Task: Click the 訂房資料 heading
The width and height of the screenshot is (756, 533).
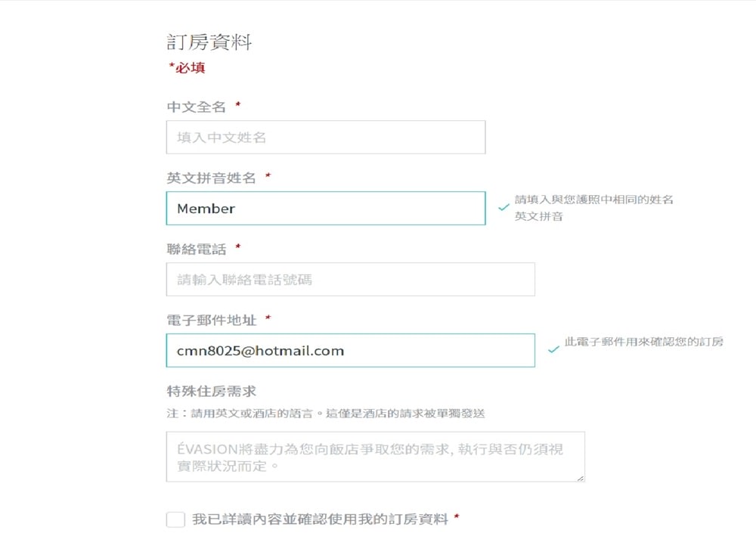Action: point(209,42)
